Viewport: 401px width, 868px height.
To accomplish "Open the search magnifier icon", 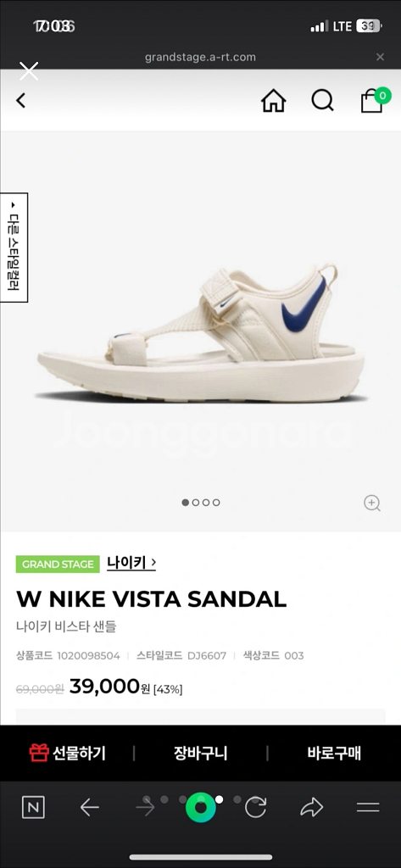I will [322, 101].
